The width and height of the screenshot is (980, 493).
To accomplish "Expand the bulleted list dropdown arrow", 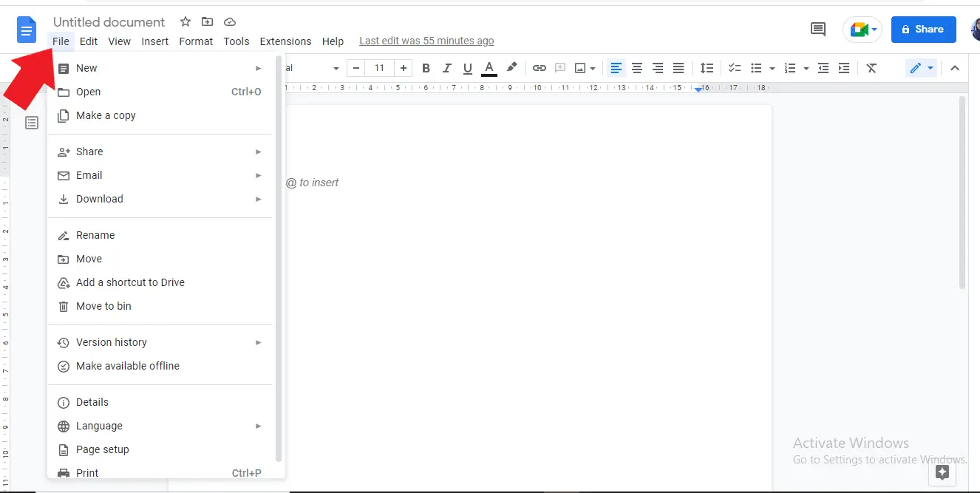I will point(772,67).
